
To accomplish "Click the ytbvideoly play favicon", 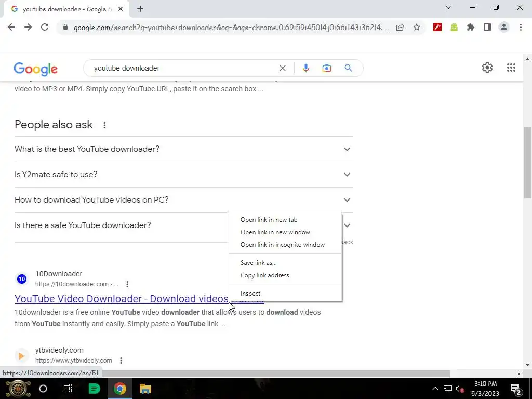I will (21, 355).
